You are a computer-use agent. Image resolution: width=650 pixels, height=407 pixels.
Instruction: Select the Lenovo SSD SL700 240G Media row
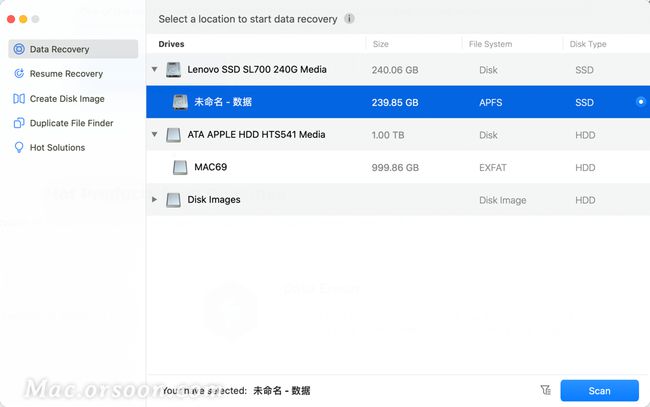[398, 70]
